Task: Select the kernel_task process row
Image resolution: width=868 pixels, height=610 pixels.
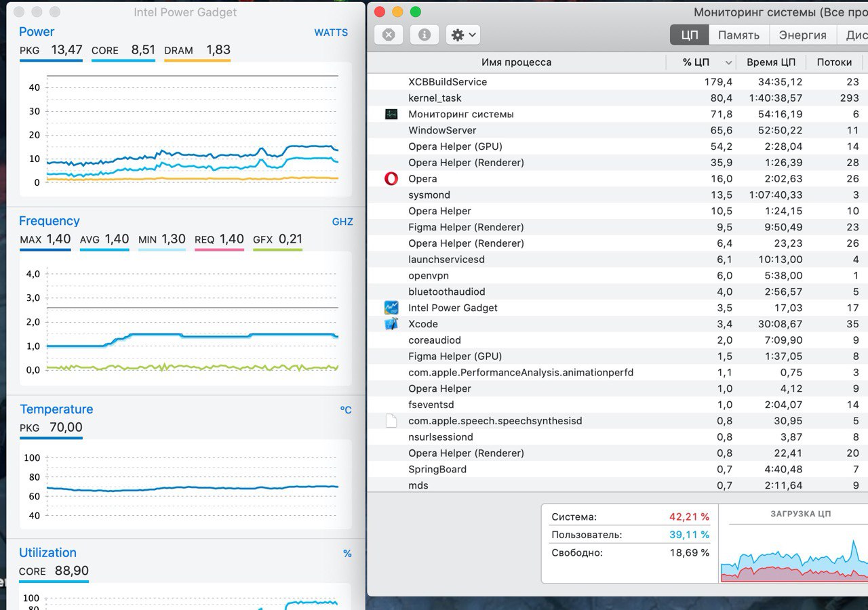Action: click(618, 98)
